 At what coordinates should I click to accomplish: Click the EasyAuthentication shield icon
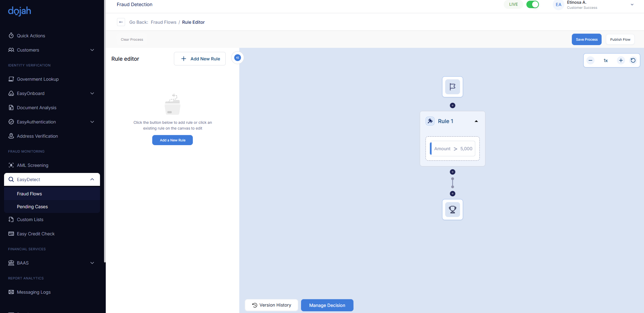(x=11, y=122)
